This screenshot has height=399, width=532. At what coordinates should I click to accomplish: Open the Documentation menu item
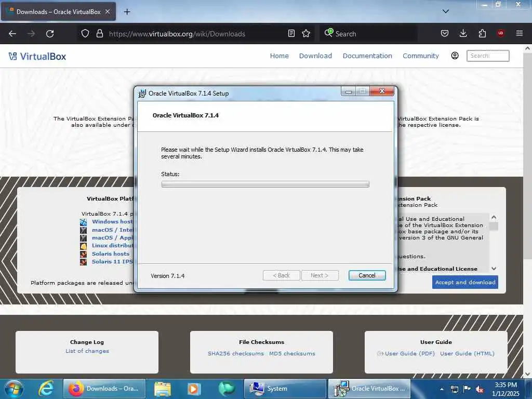(x=367, y=56)
